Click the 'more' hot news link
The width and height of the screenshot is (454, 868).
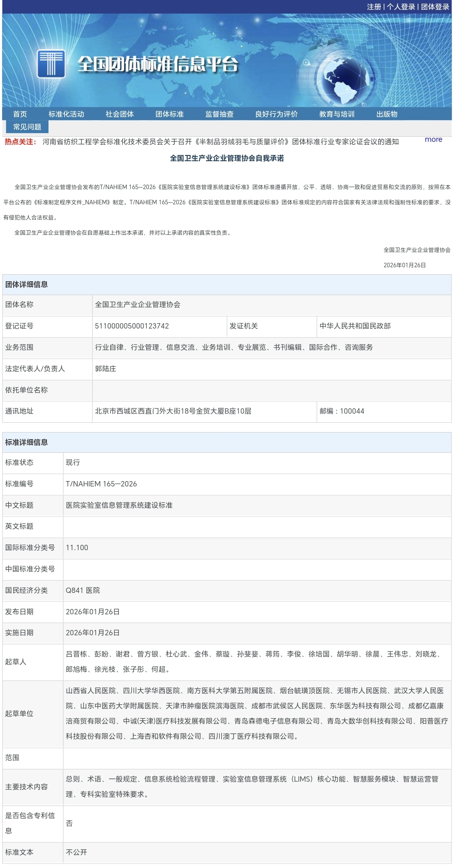[x=433, y=139]
